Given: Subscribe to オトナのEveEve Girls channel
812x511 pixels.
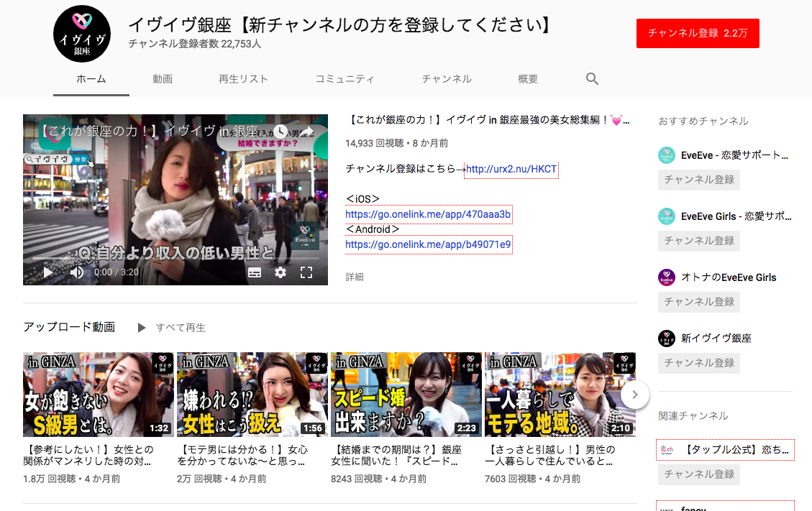Looking at the screenshot, I should [699, 302].
